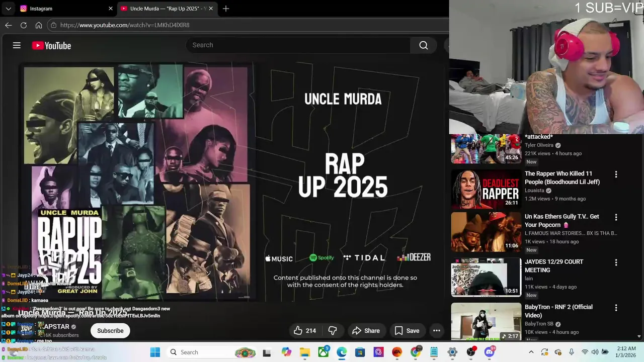The image size is (644, 362).
Task: Click the page scrollbar down arrow
Action: (639, 336)
